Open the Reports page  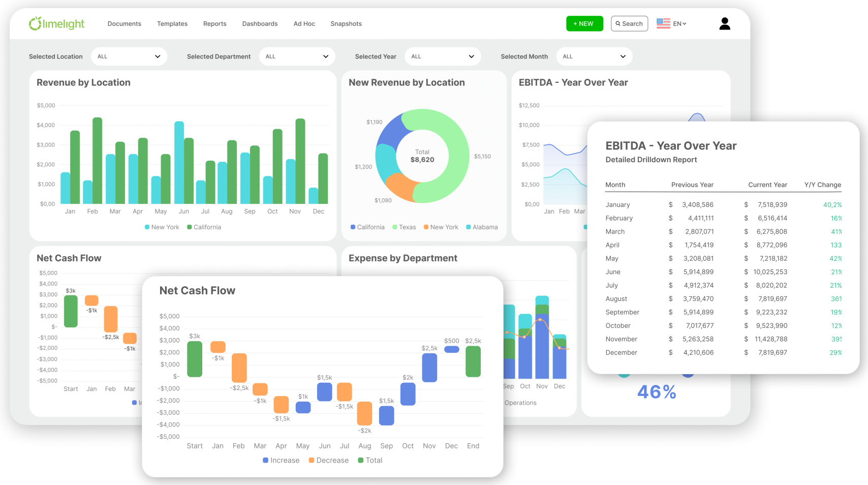[214, 23]
